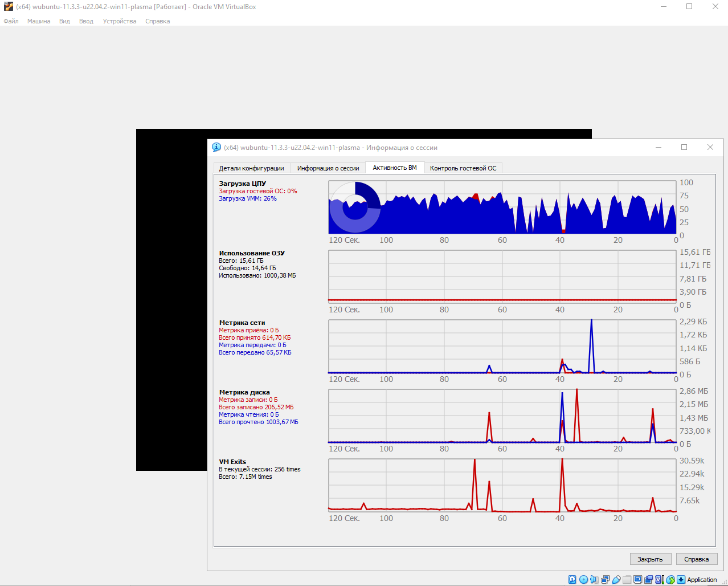Select the Контроль гостевой ОС tab
Viewport: 728px width, 586px height.
click(x=463, y=168)
